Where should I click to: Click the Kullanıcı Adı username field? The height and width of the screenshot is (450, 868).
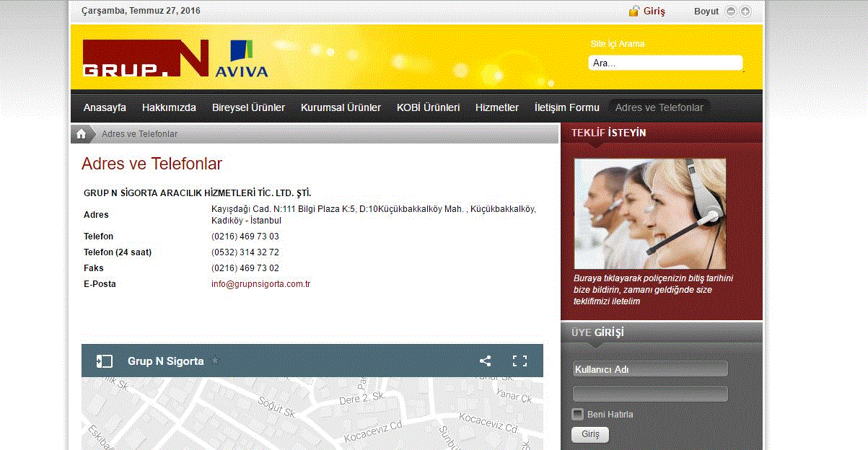click(650, 369)
